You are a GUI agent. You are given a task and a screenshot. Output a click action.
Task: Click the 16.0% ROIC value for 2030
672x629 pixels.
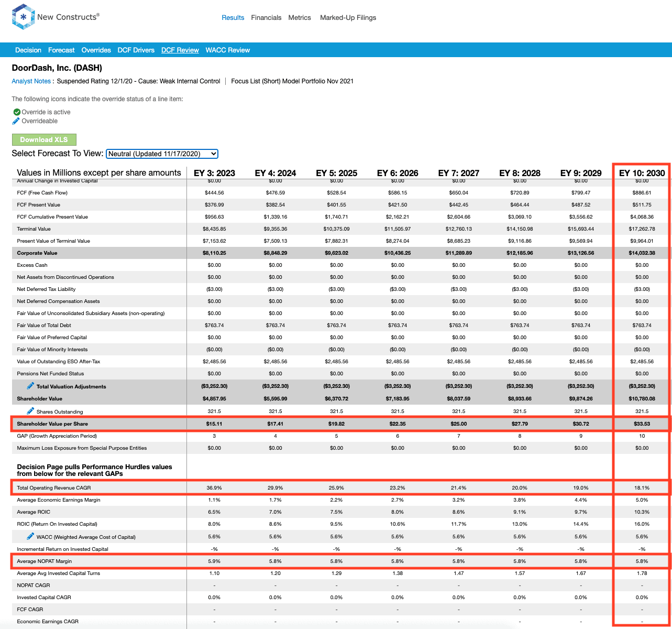point(642,524)
